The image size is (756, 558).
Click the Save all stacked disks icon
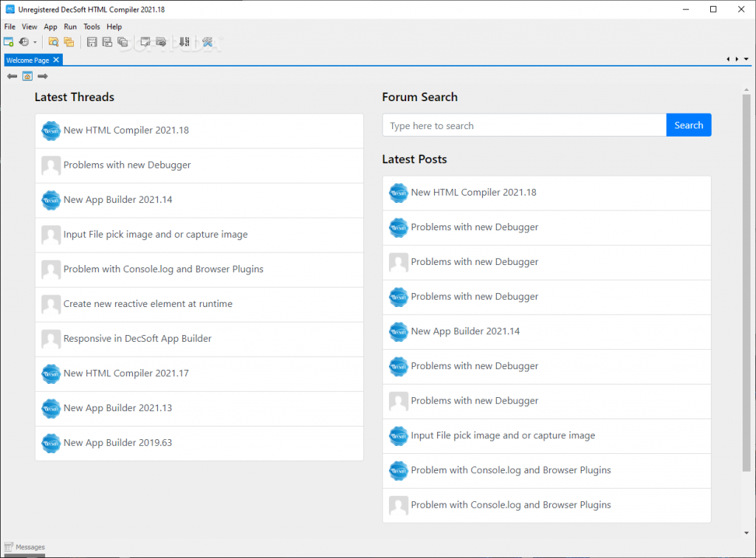tap(123, 42)
